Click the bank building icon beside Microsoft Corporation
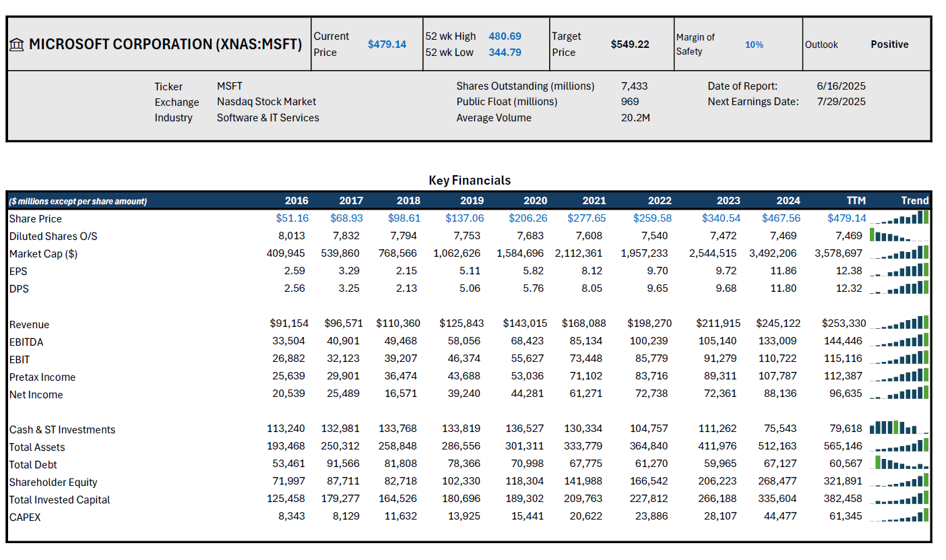This screenshot has width=946, height=560. [17, 44]
